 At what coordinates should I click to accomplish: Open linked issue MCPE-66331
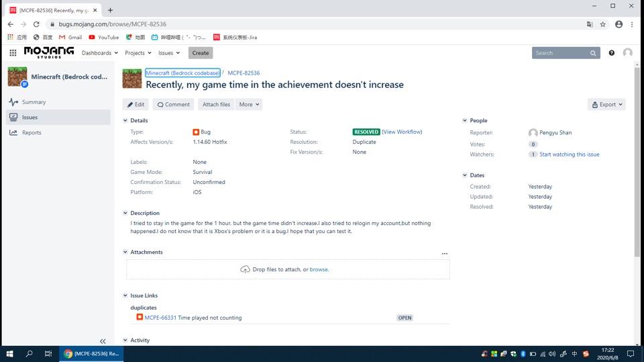click(x=160, y=318)
